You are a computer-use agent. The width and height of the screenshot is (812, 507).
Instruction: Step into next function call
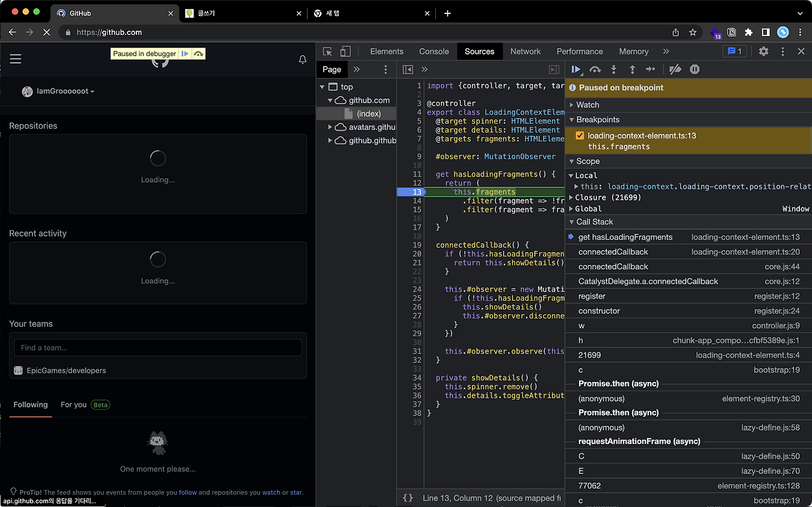tap(613, 70)
